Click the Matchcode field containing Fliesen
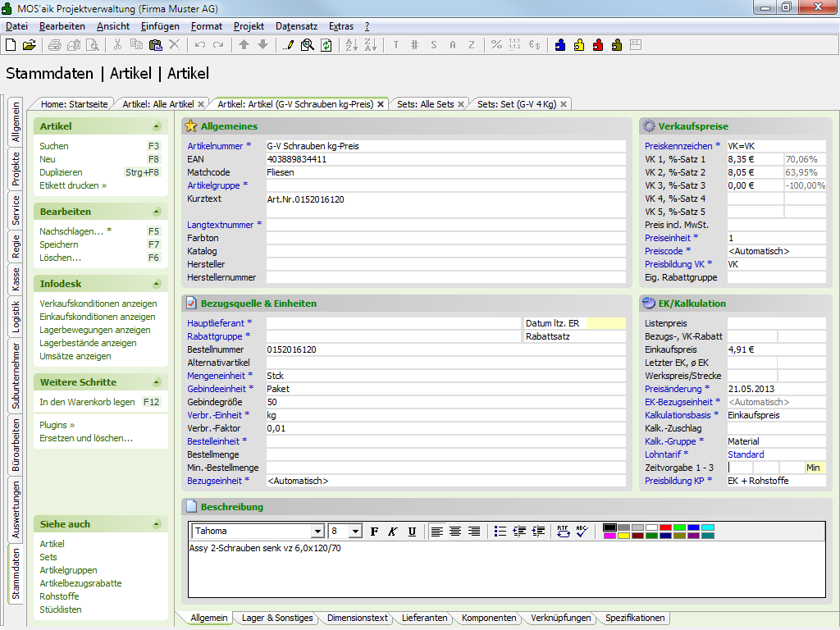840x630 pixels. [x=445, y=172]
